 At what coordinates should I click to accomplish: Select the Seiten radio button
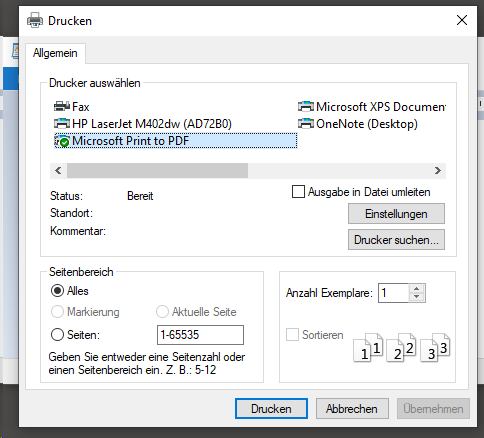click(57, 334)
